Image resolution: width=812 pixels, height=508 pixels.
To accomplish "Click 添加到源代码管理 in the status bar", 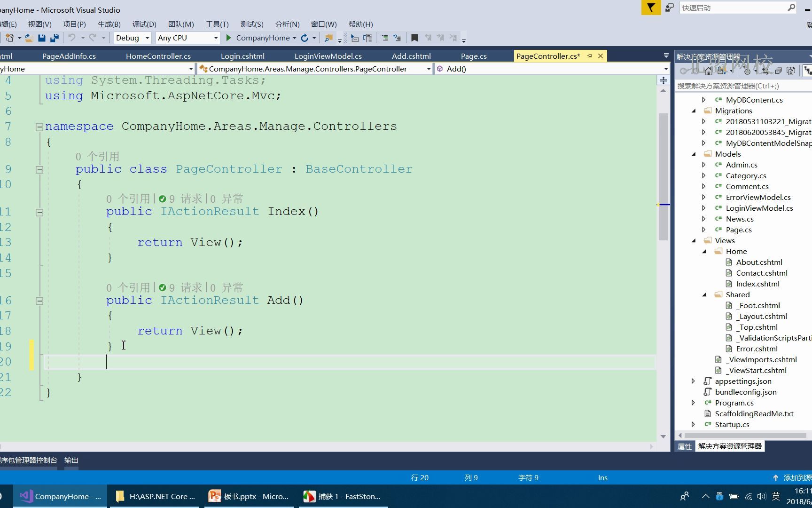I will coord(794,477).
